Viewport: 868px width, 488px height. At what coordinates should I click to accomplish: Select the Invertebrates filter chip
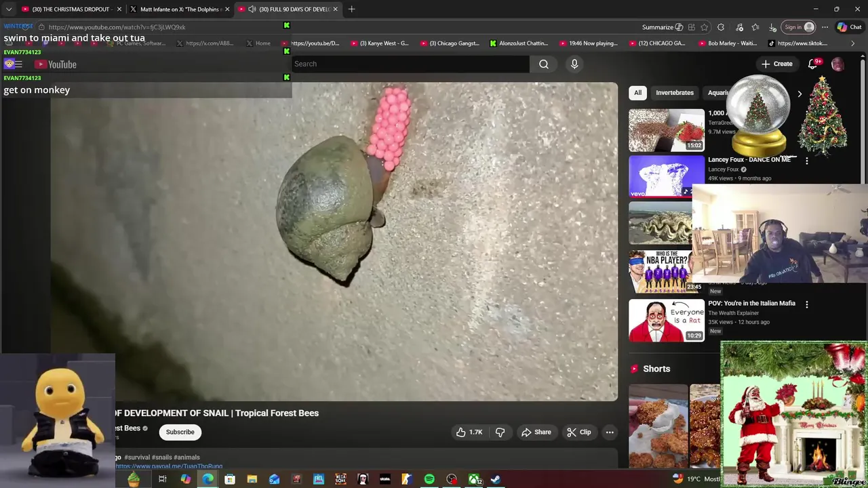pyautogui.click(x=675, y=93)
